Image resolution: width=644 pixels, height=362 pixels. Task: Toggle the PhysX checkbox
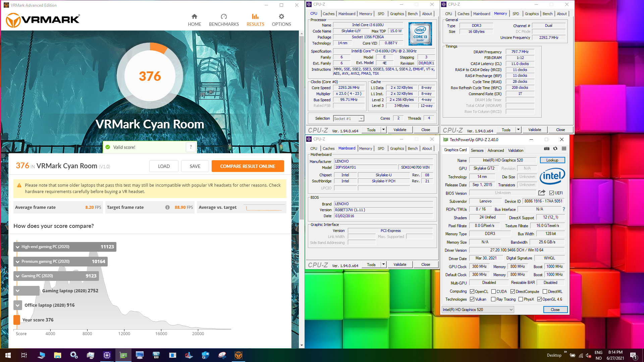(521, 299)
